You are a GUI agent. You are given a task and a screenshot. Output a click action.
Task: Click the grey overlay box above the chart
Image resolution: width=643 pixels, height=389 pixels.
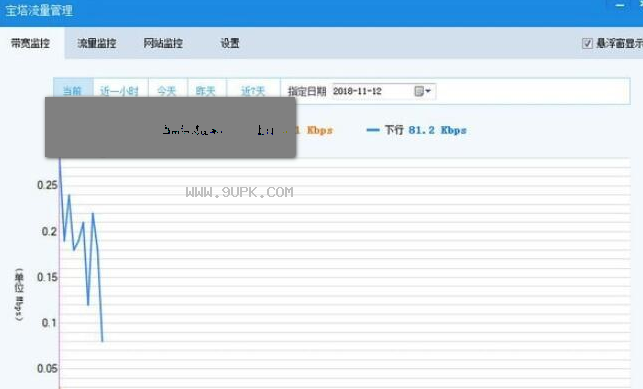pos(171,127)
